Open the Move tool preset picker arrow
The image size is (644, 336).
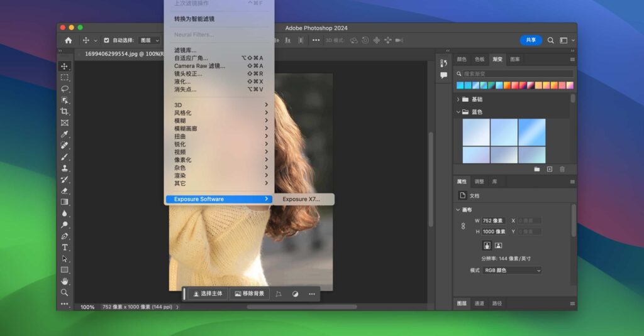(96, 41)
